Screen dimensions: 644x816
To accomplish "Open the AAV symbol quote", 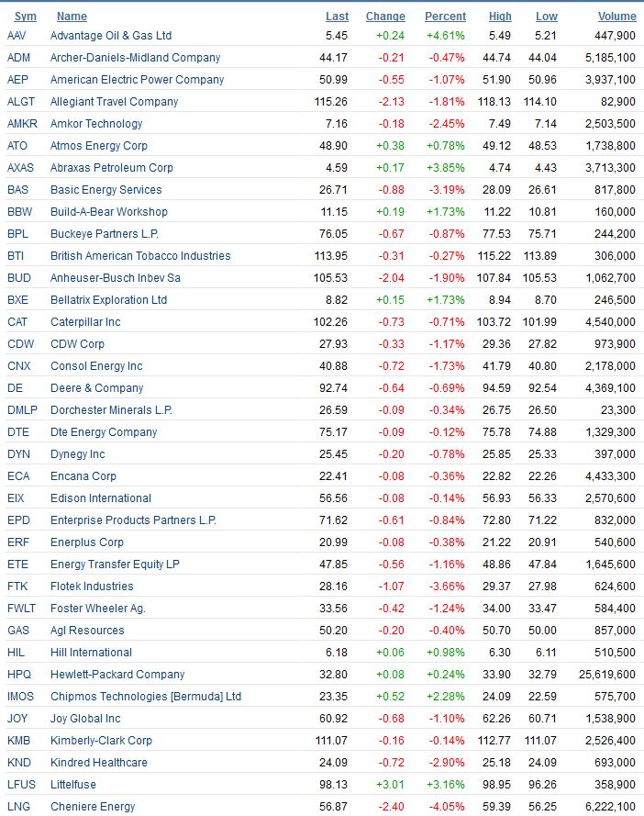I will point(17,36).
